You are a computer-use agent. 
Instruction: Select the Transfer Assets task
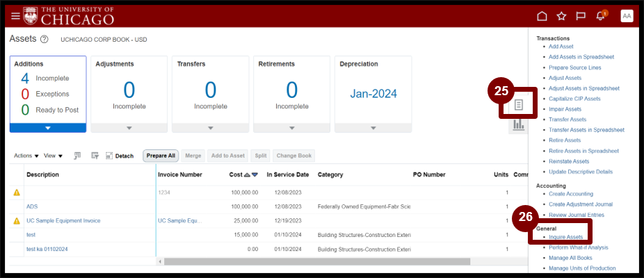tap(567, 120)
